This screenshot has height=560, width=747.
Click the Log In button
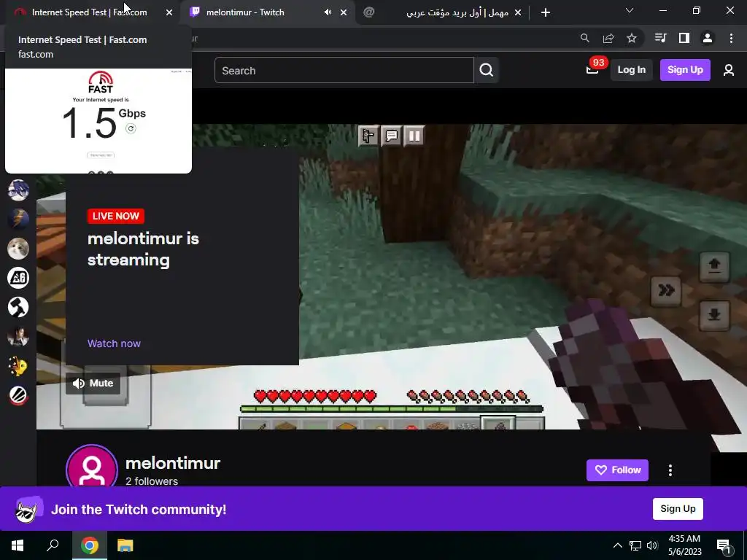(x=631, y=70)
